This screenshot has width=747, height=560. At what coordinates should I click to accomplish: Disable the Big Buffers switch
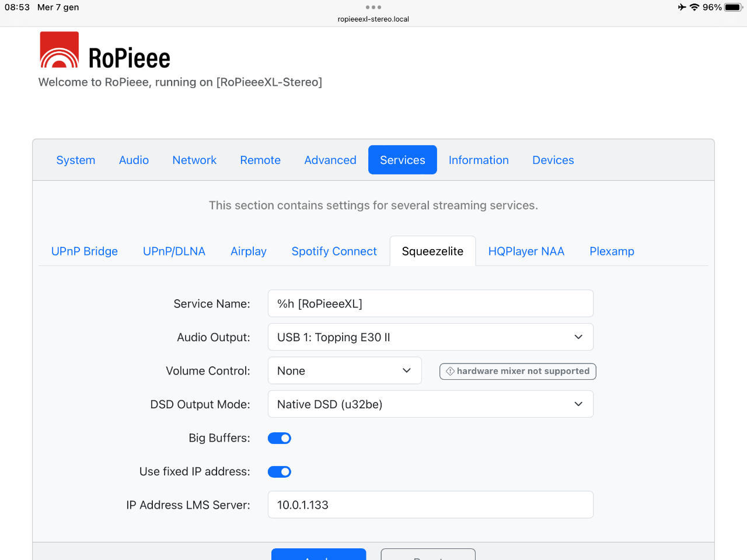tap(280, 438)
